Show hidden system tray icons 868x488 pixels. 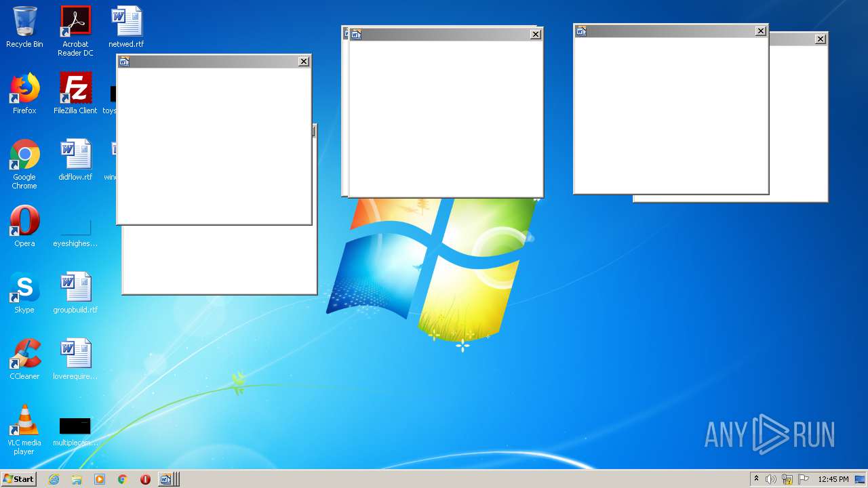(x=756, y=479)
